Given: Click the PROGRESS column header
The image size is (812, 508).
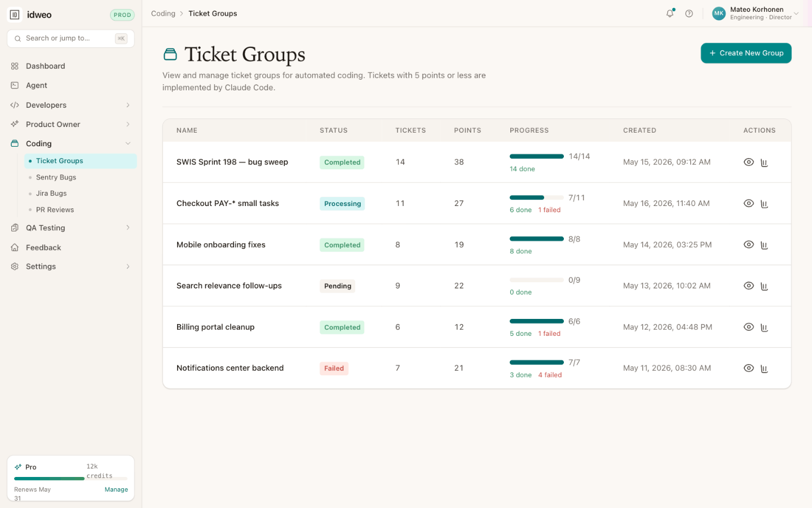Looking at the screenshot, I should pos(529,130).
